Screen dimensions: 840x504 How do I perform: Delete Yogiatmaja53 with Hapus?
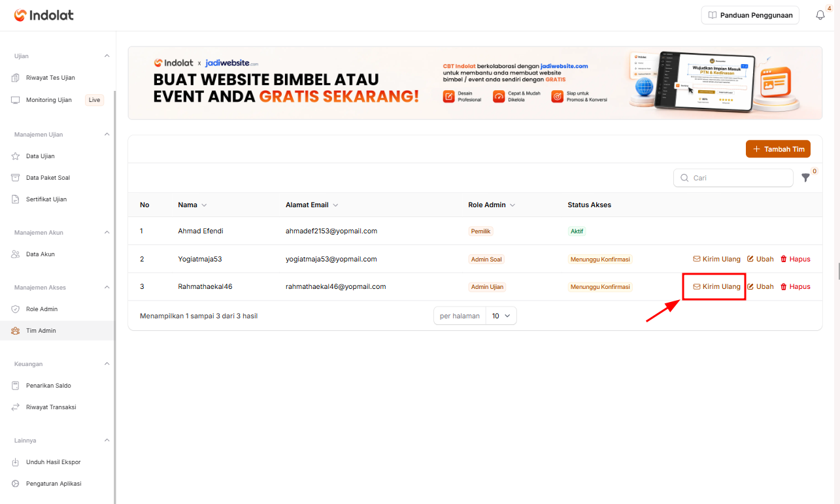(796, 259)
